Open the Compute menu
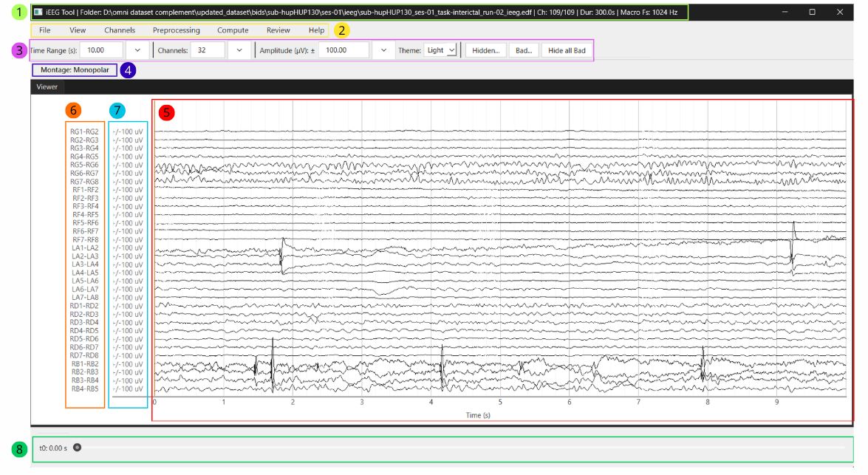This screenshot has height=475, width=868. coord(233,30)
